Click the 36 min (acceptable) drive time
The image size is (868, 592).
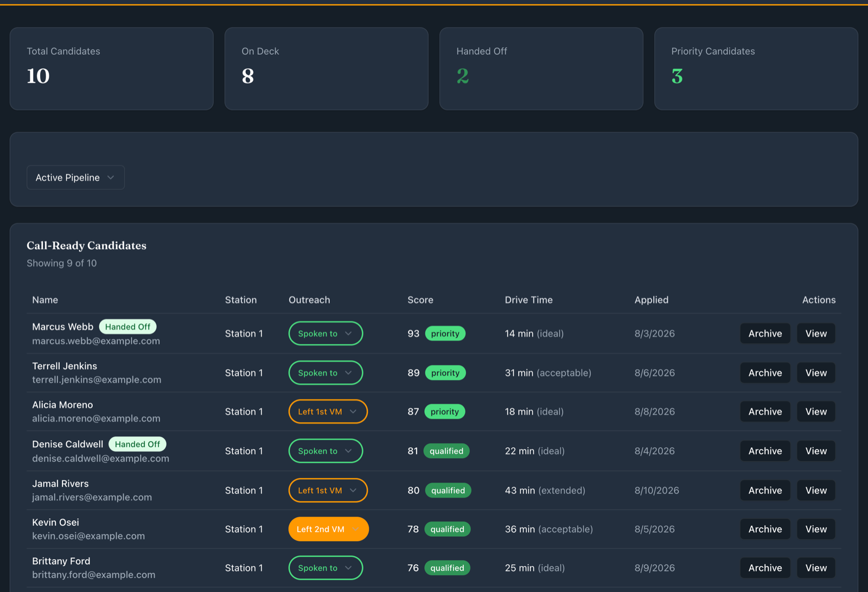(x=549, y=529)
